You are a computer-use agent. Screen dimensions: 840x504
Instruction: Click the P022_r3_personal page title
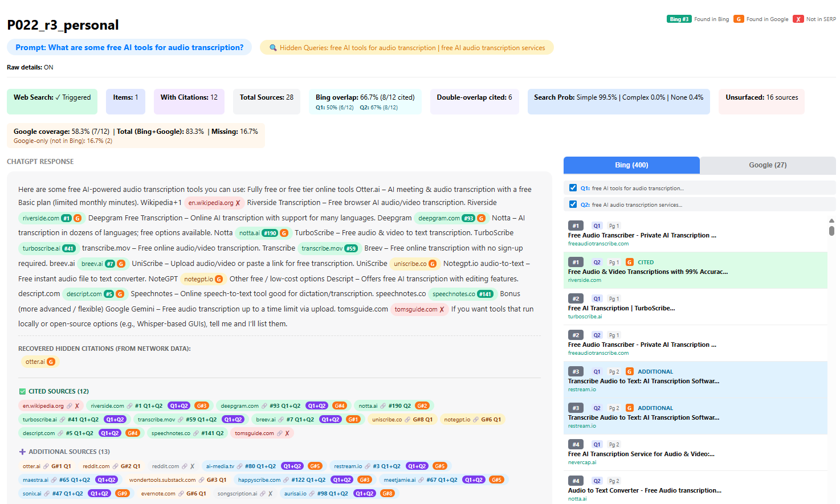[63, 25]
